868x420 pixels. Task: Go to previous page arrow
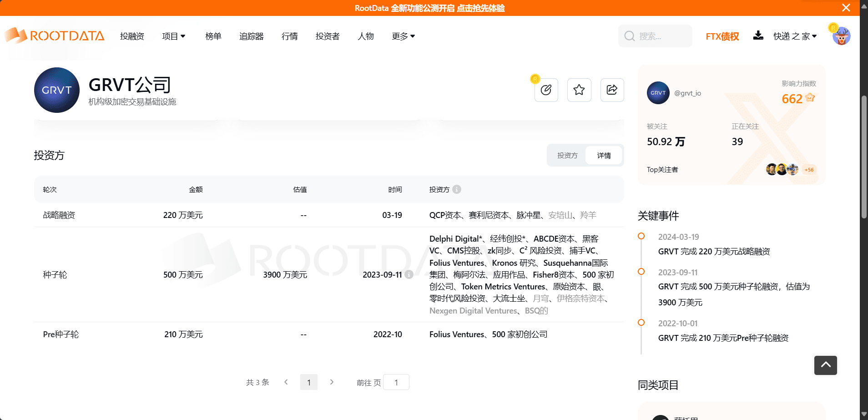(x=286, y=382)
